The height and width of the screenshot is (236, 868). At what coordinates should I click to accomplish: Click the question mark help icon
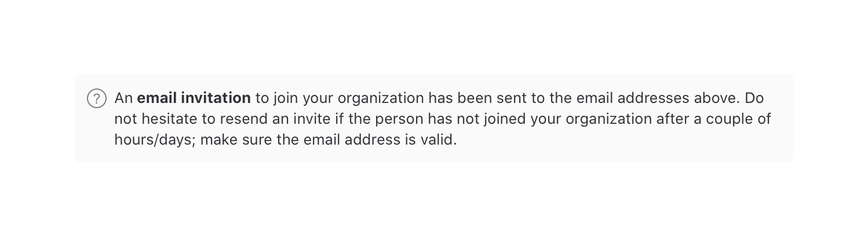coord(97,99)
